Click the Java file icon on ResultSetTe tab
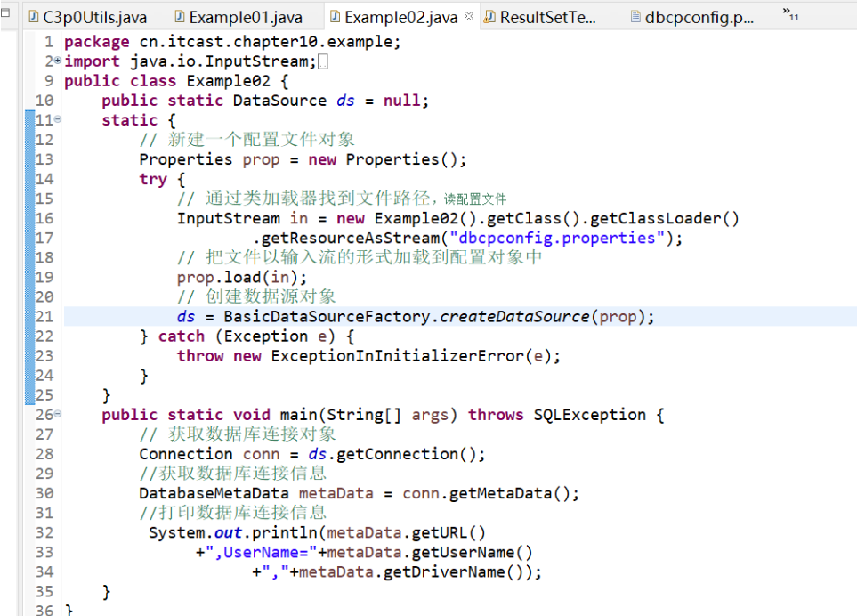857x616 pixels. (x=488, y=15)
